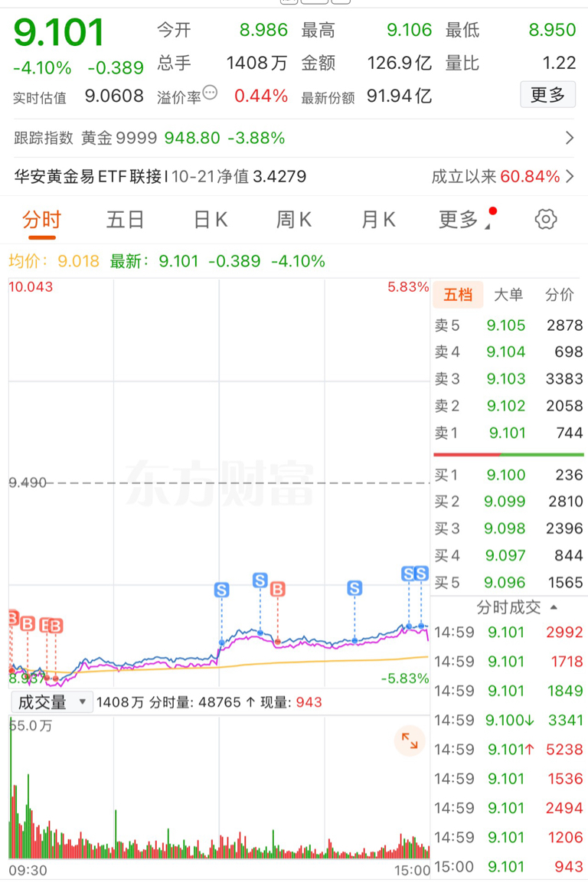Switch to the 五日 tab

coord(126,219)
